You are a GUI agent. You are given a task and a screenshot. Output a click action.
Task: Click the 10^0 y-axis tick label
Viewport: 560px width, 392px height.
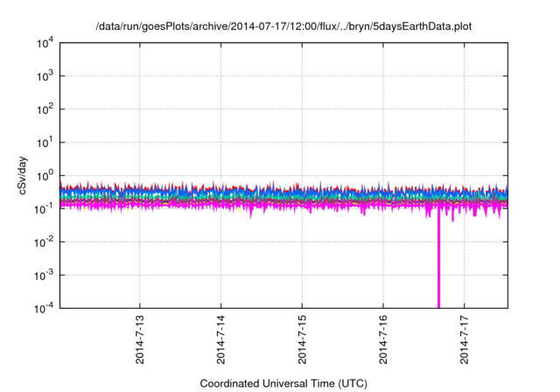click(x=45, y=176)
